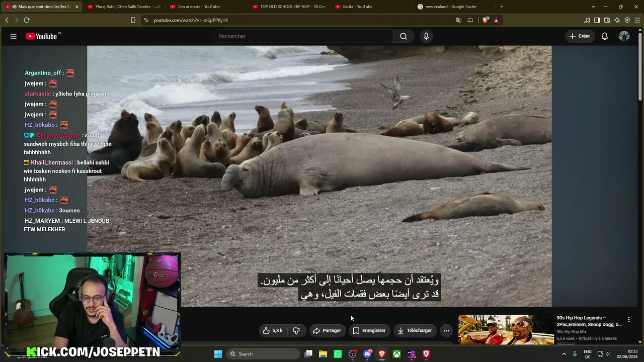
Task: Click the Télécharger download button
Action: pyautogui.click(x=415, y=331)
